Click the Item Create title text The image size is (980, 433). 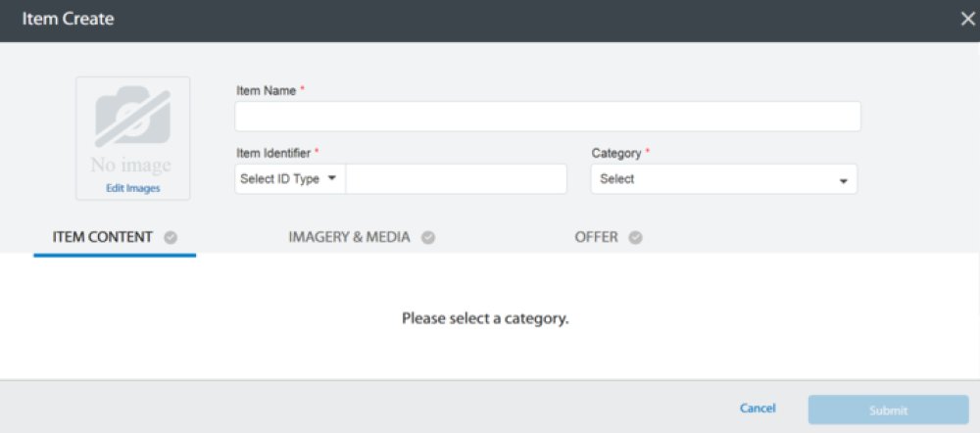click(x=69, y=19)
